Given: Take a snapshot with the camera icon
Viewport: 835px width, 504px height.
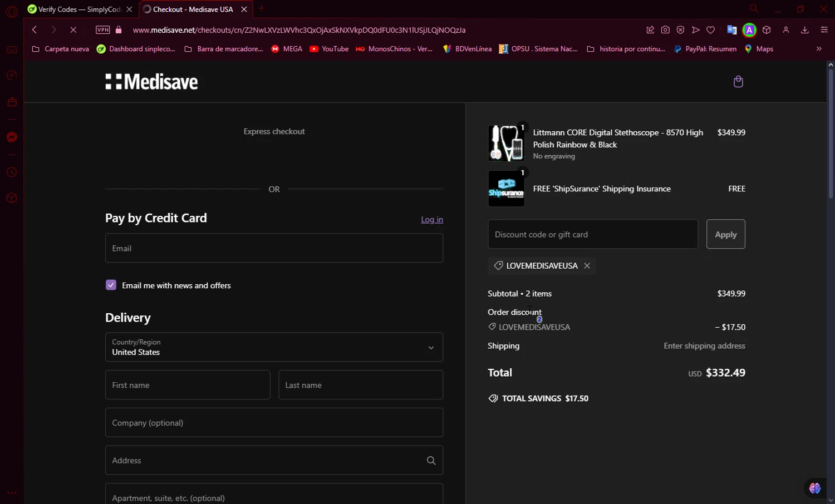Looking at the screenshot, I should pos(665,30).
